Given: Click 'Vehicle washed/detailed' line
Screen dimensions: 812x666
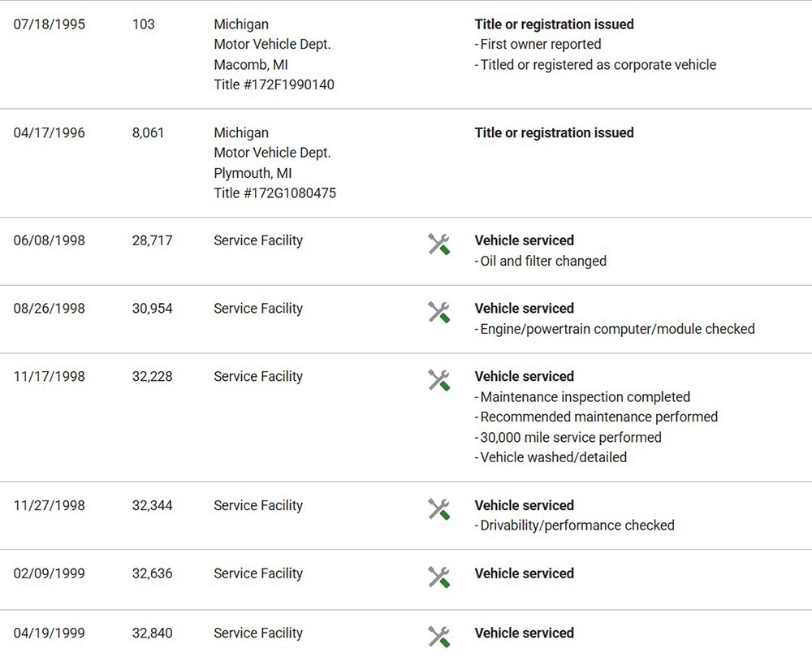Looking at the screenshot, I should click(x=553, y=457).
